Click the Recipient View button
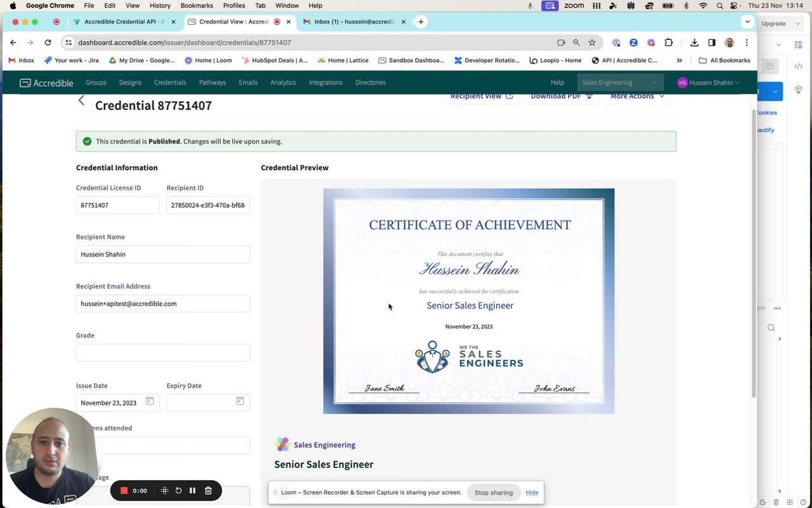Screen dimensions: 812x508 coord(481,97)
